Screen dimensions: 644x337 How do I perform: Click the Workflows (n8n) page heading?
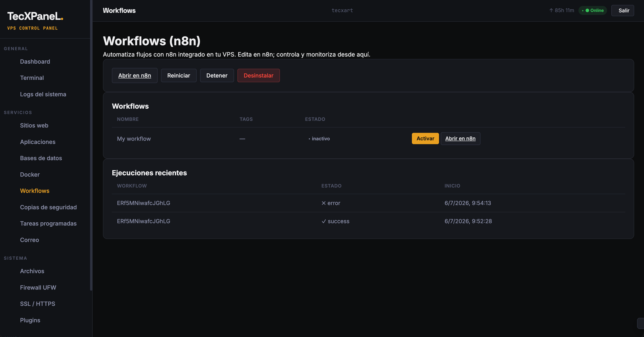pos(152,41)
